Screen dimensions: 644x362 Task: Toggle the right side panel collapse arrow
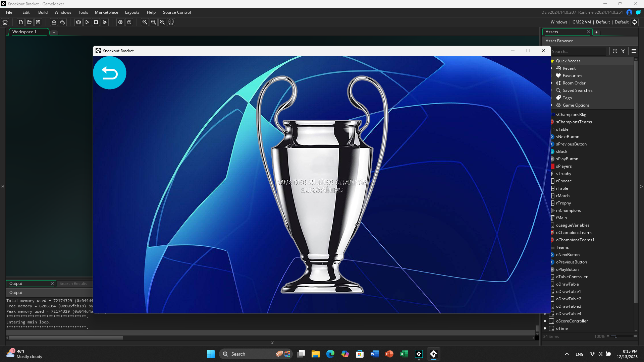coord(641,186)
